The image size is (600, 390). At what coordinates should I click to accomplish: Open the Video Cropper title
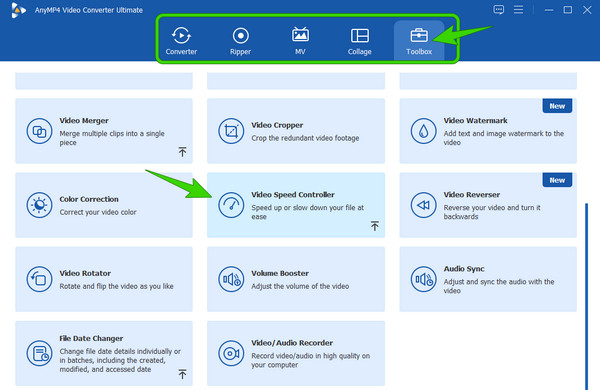(x=277, y=125)
